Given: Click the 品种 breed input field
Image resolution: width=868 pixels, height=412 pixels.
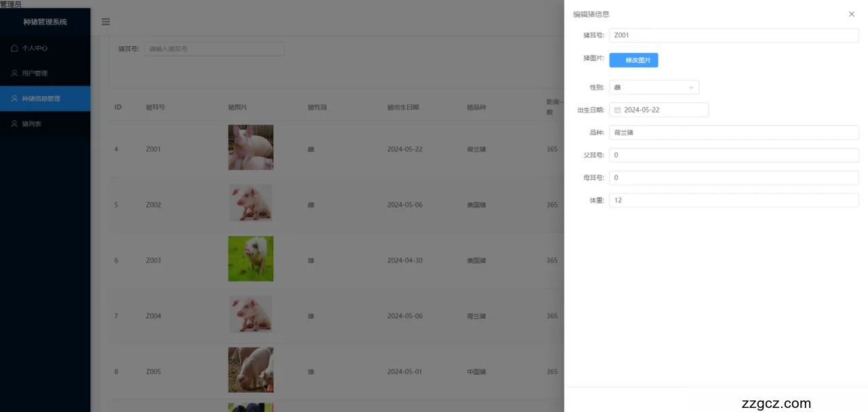Looking at the screenshot, I should tap(733, 133).
